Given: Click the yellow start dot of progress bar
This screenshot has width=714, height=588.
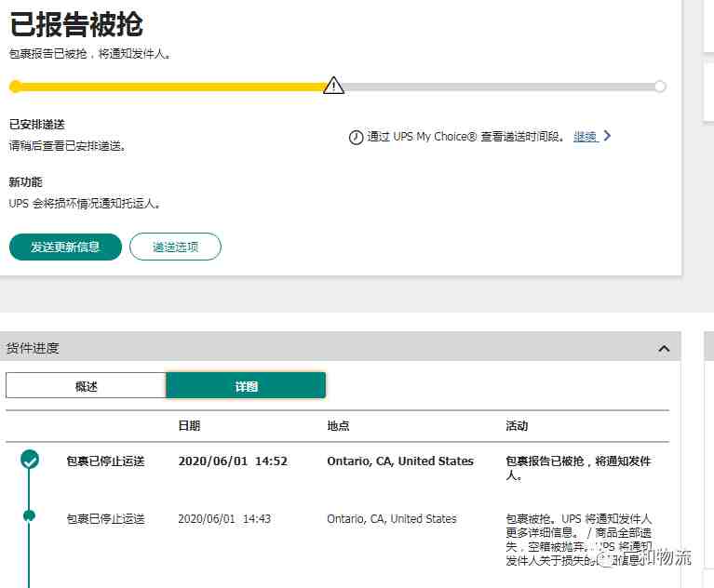Looking at the screenshot, I should (16, 87).
